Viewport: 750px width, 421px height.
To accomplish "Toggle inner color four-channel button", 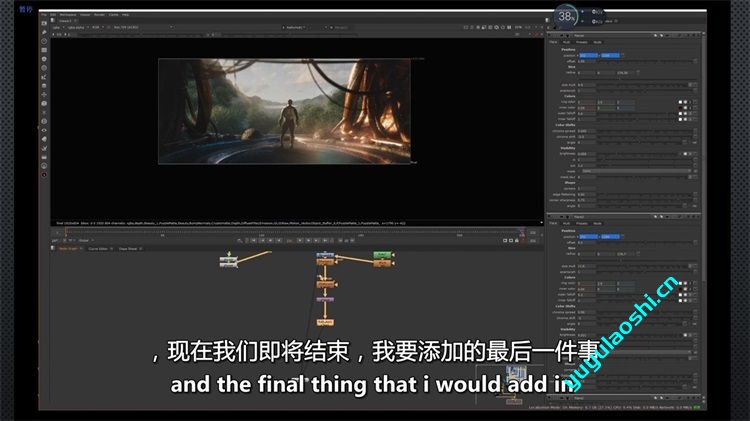I will tap(690, 108).
